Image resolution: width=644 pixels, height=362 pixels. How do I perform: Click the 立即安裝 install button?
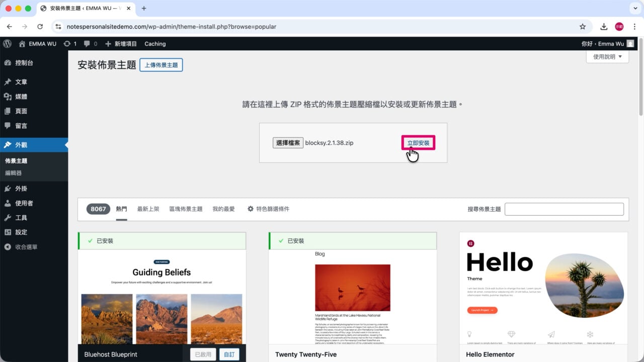click(418, 143)
